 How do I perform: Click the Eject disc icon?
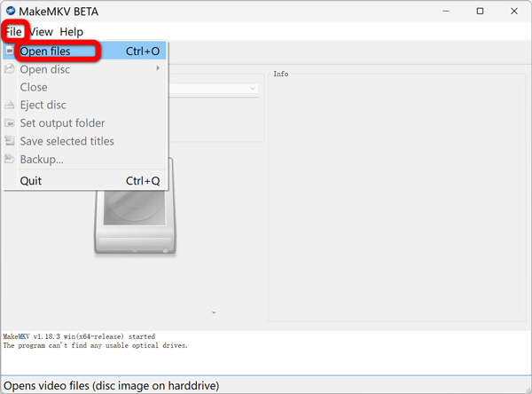(10, 105)
